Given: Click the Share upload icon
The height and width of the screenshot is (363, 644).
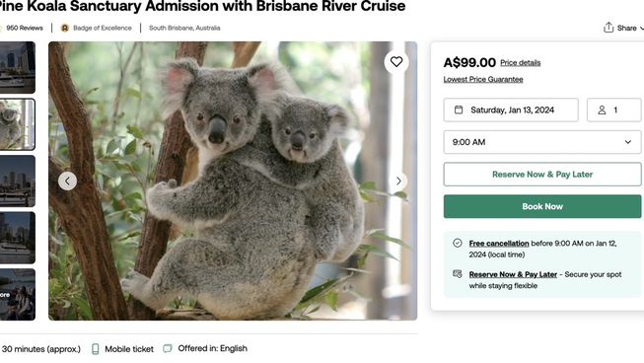Looking at the screenshot, I should pos(608,28).
